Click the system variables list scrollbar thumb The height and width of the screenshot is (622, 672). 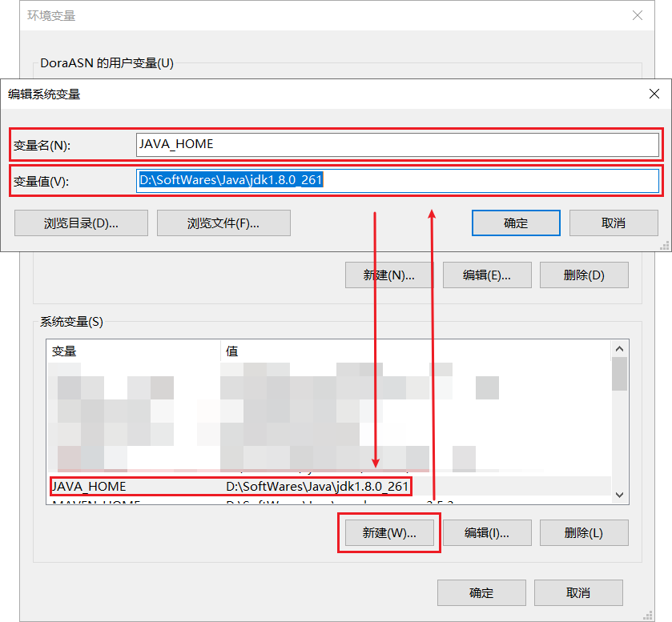619,374
